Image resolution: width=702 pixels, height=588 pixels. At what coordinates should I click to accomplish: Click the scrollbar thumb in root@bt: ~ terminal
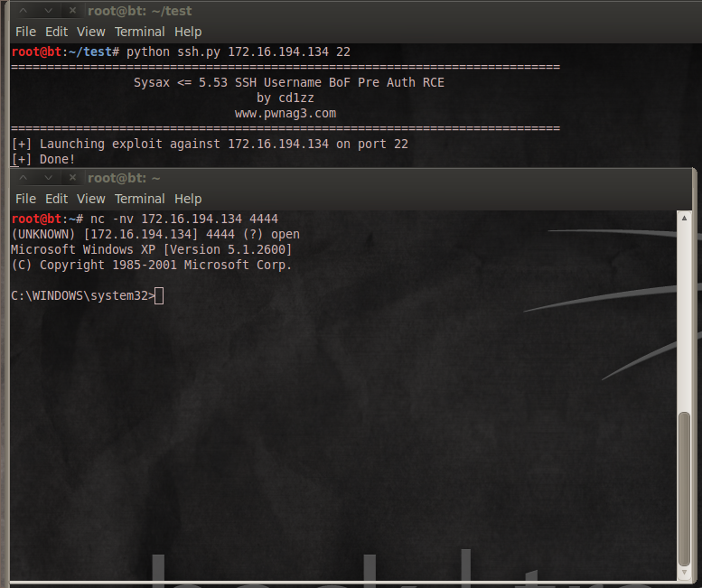(x=684, y=490)
